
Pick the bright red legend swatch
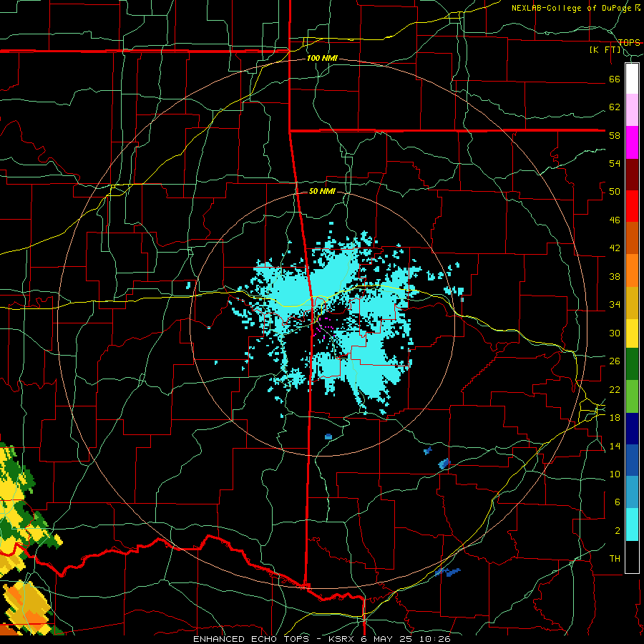(632, 206)
